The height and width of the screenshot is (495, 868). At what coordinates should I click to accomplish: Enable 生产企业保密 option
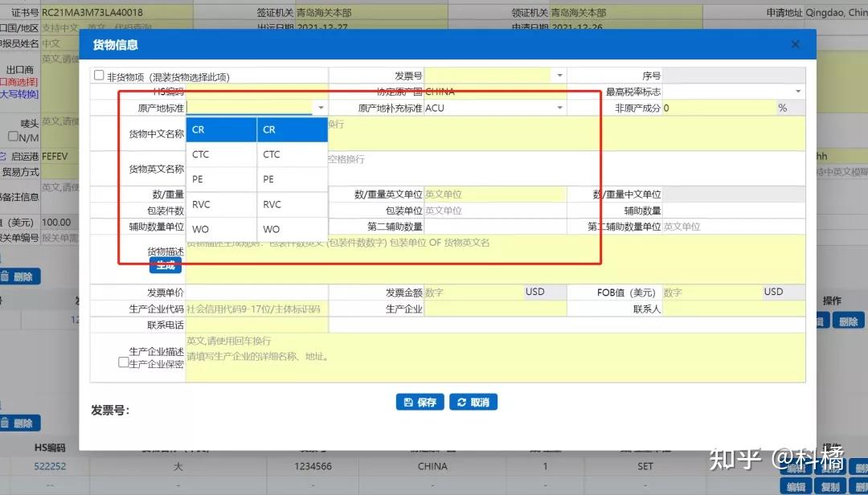[x=124, y=362]
